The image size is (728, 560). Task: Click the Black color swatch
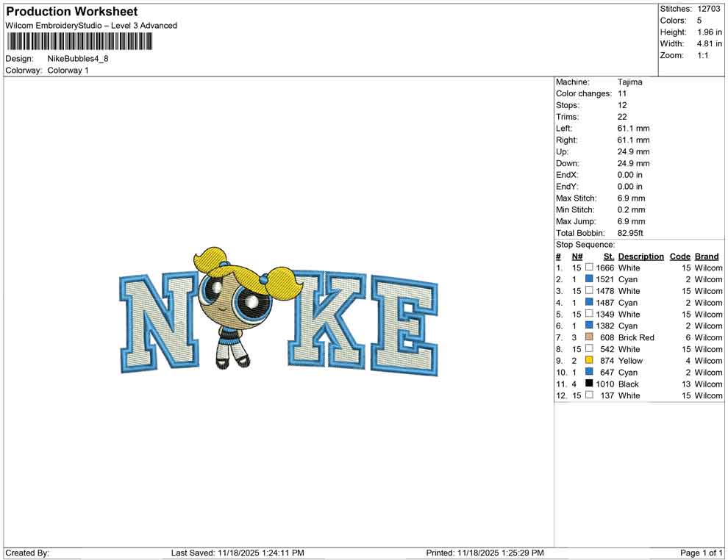(589, 383)
